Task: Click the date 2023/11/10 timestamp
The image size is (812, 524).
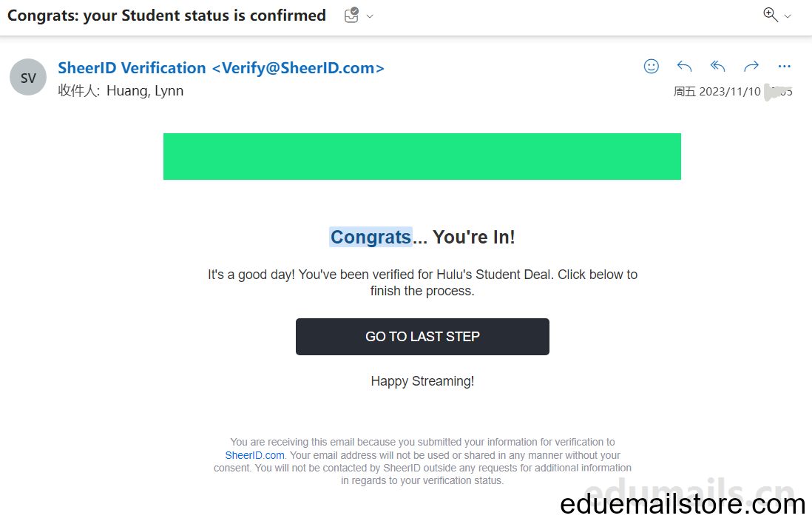Action: point(730,92)
